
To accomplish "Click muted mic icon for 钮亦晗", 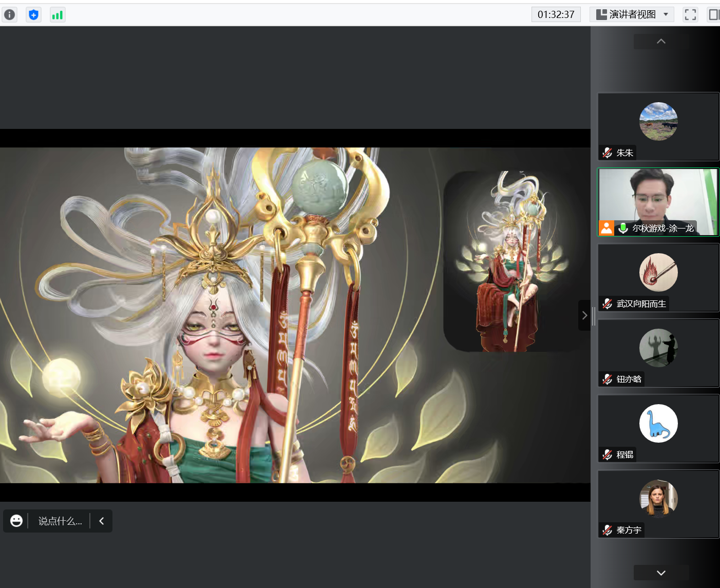I will [608, 379].
